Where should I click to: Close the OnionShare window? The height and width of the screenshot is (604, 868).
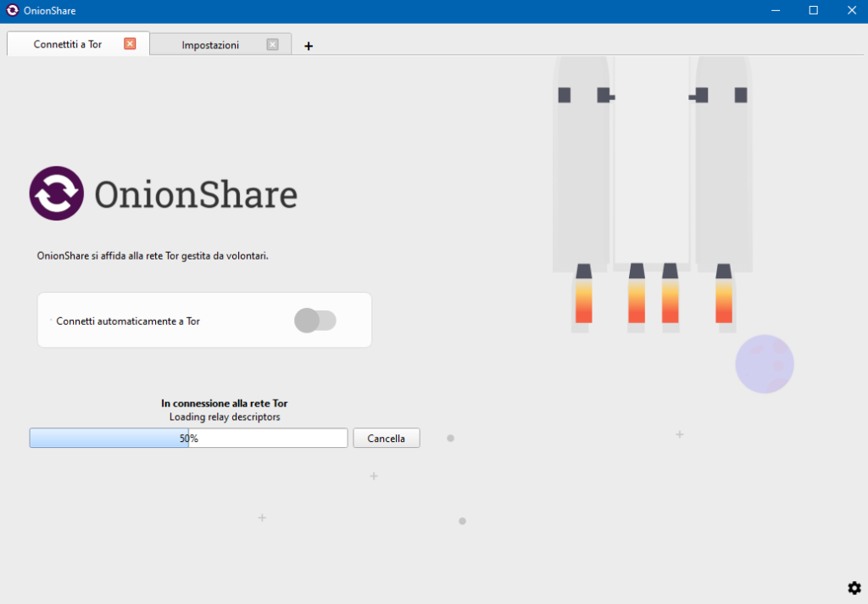(x=851, y=11)
